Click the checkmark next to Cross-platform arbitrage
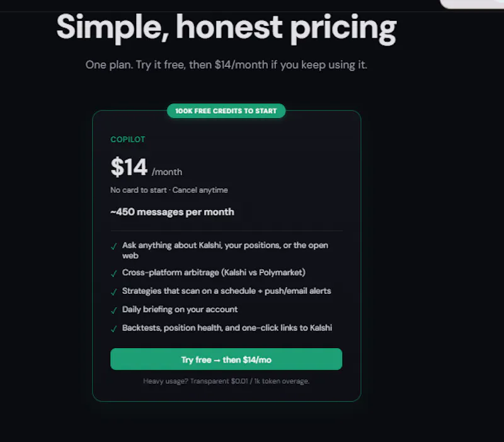Screen dimensions: 504x442 tap(113, 274)
